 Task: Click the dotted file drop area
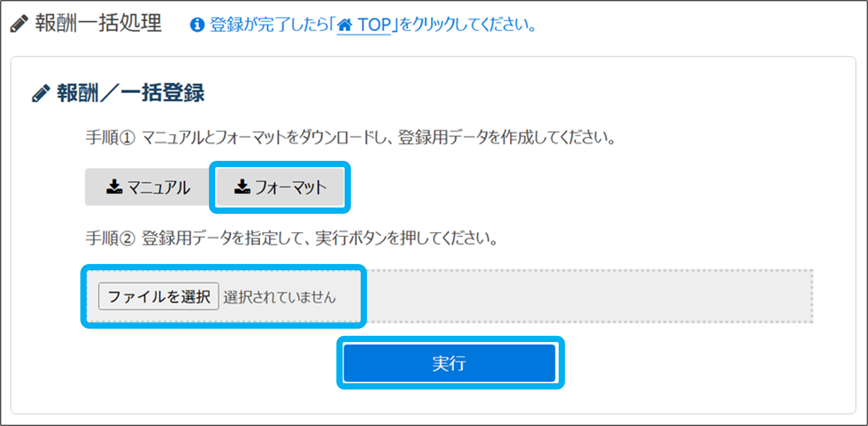(449, 296)
